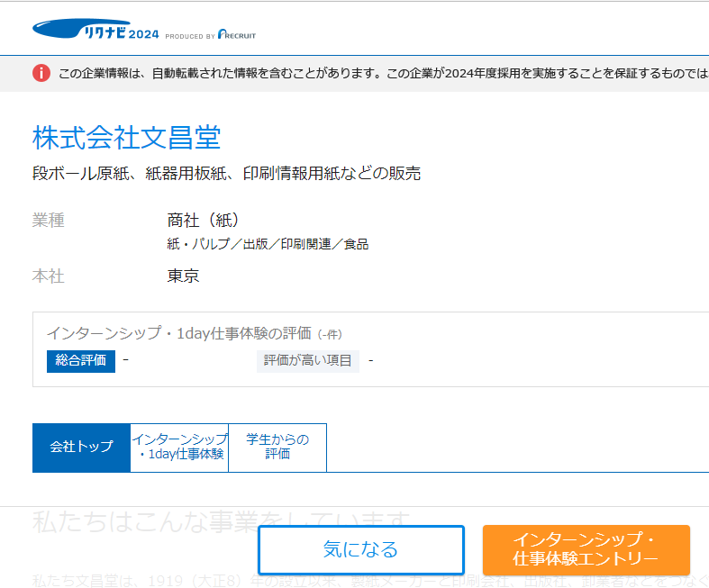
Task: Click the リクナビ2024 logo
Action: (95, 31)
